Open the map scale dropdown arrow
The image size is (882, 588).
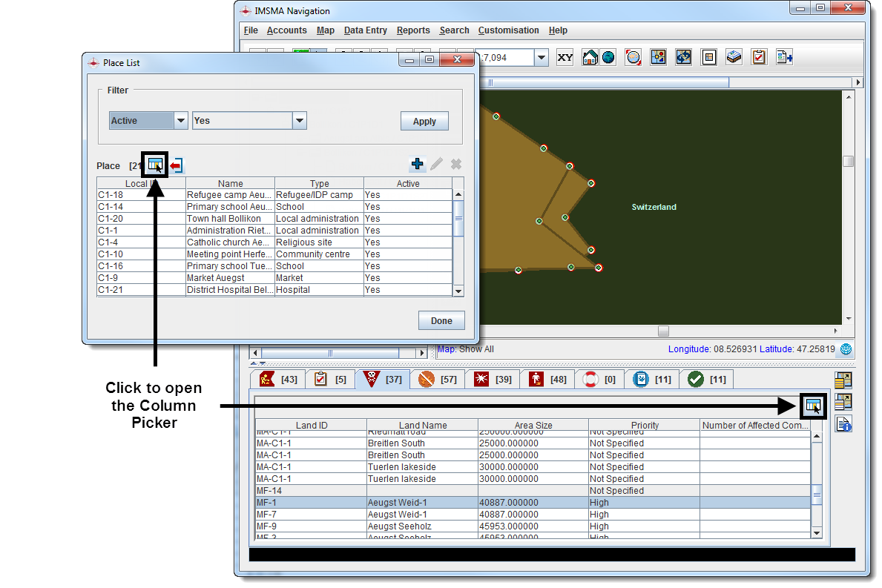[541, 58]
